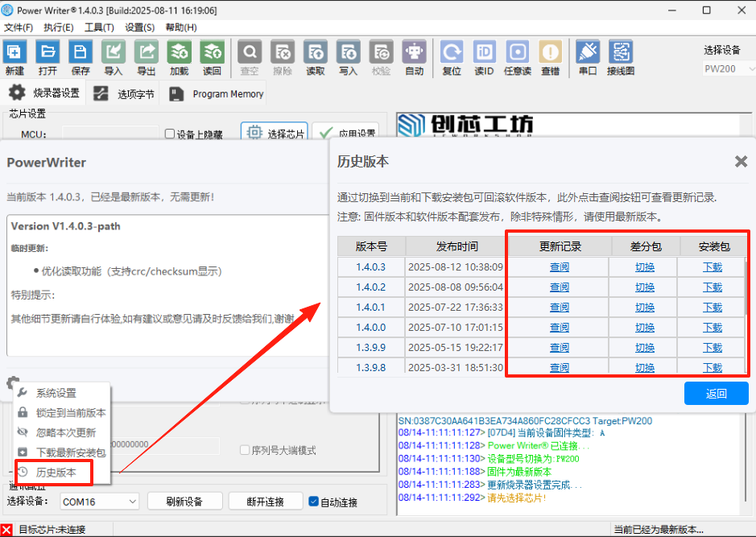This screenshot has width=756, height=537.
Task: Click log line 请先选择芯片!
Action: point(516,498)
